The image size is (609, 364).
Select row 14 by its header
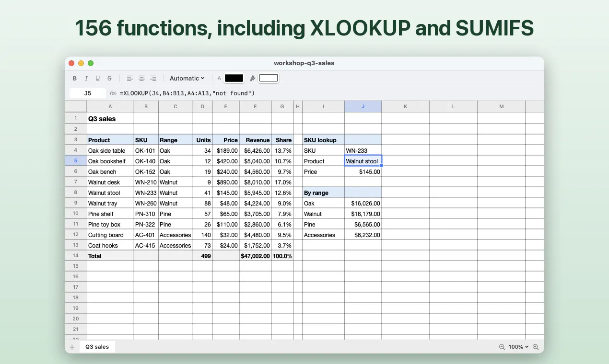coord(76,256)
